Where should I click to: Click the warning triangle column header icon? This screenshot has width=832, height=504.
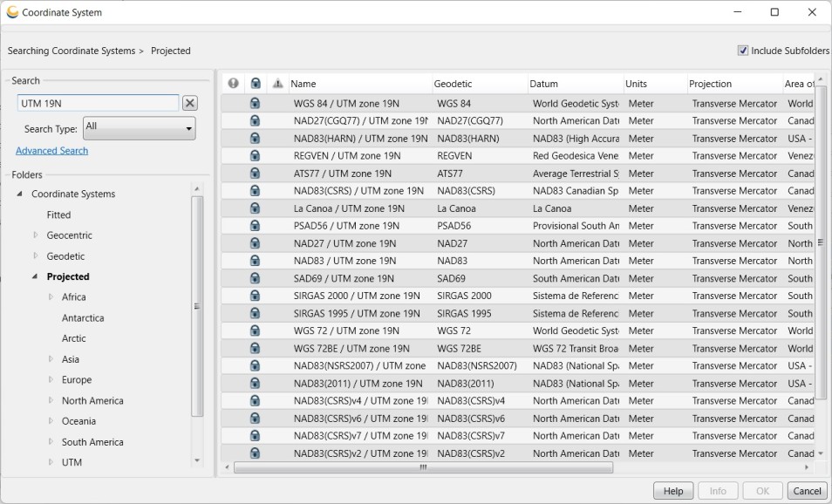click(277, 84)
